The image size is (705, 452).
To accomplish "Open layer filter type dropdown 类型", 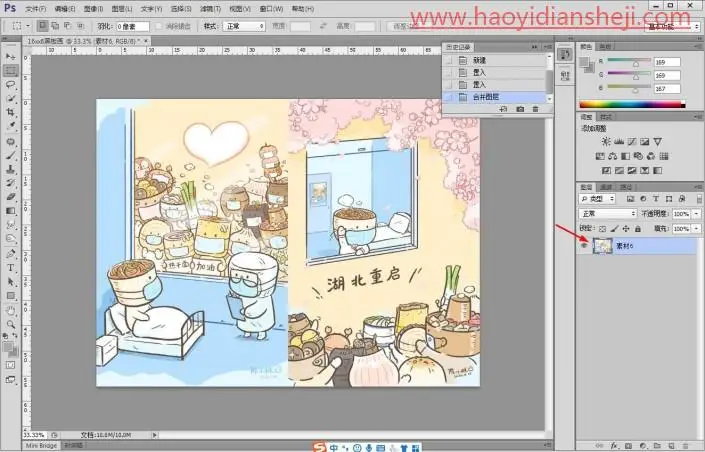I will tap(597, 199).
